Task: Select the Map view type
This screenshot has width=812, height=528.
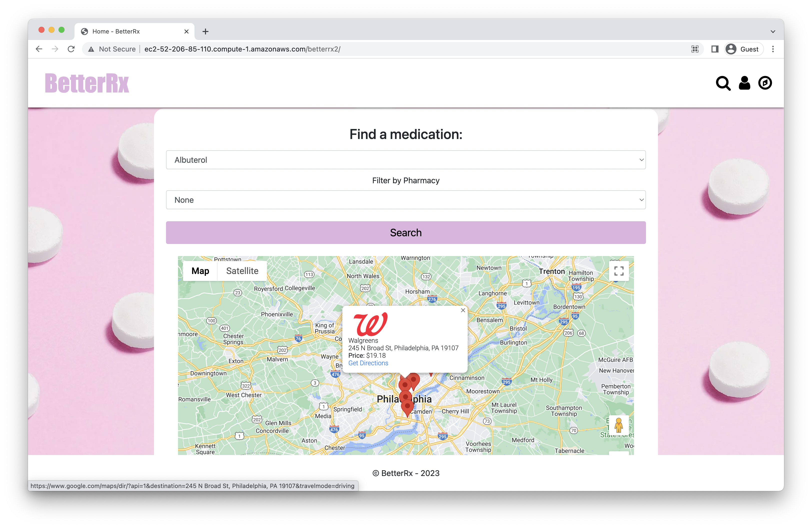Action: click(x=200, y=271)
